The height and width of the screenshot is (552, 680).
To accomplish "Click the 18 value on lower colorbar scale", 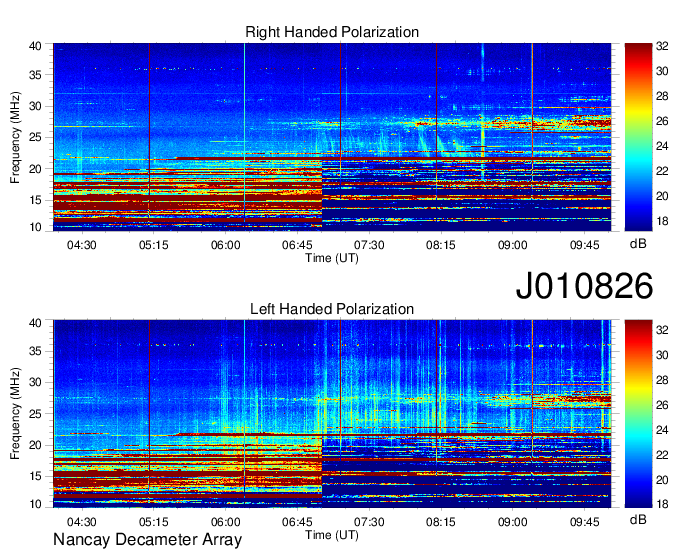I will coord(662,504).
